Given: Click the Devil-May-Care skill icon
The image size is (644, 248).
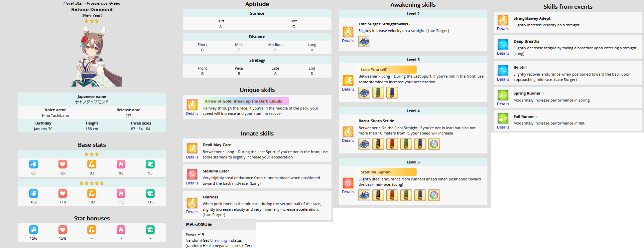Looking at the screenshot, I should click(x=192, y=148).
